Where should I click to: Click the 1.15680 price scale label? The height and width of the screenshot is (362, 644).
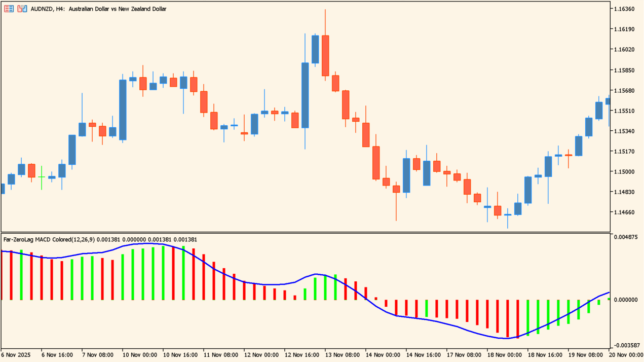624,91
